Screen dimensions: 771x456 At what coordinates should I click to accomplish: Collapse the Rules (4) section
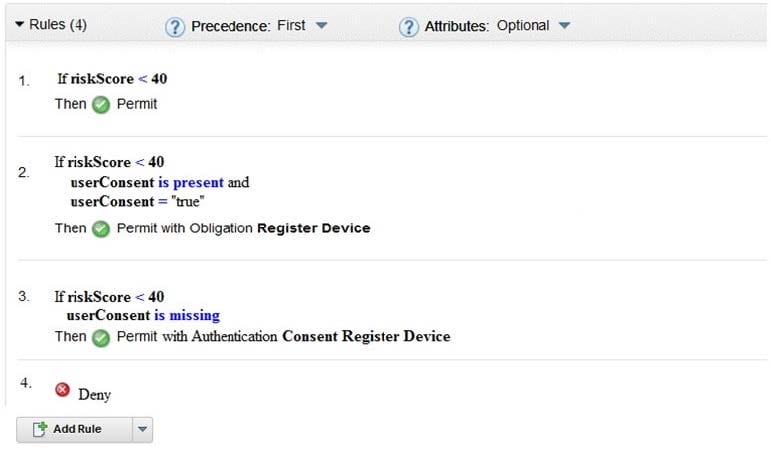click(19, 25)
